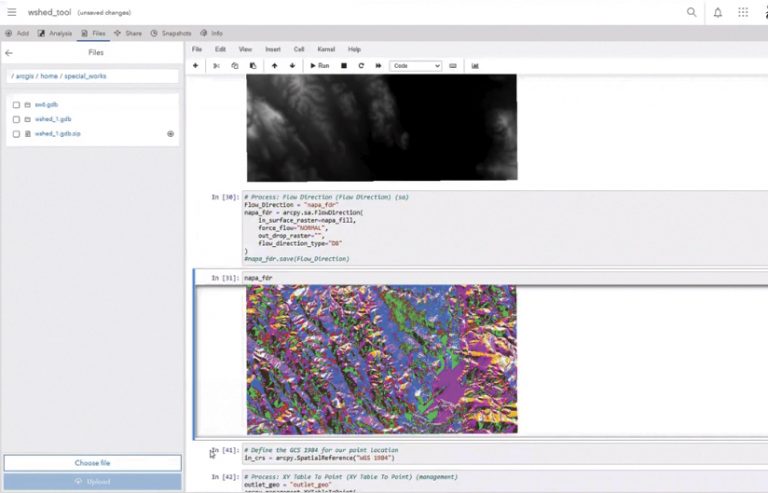Click the Choose file button

pos(93,463)
